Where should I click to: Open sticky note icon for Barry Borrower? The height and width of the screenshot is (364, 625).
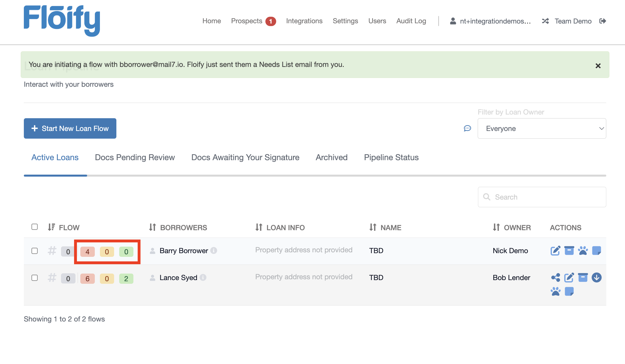[596, 251]
